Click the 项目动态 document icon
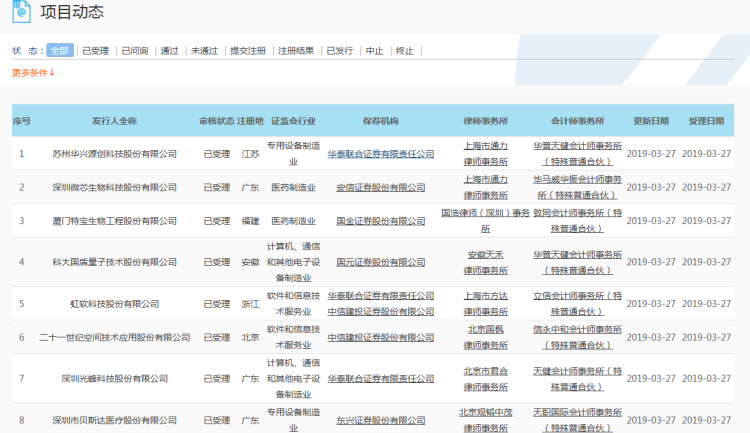The height and width of the screenshot is (433, 750). (21, 13)
